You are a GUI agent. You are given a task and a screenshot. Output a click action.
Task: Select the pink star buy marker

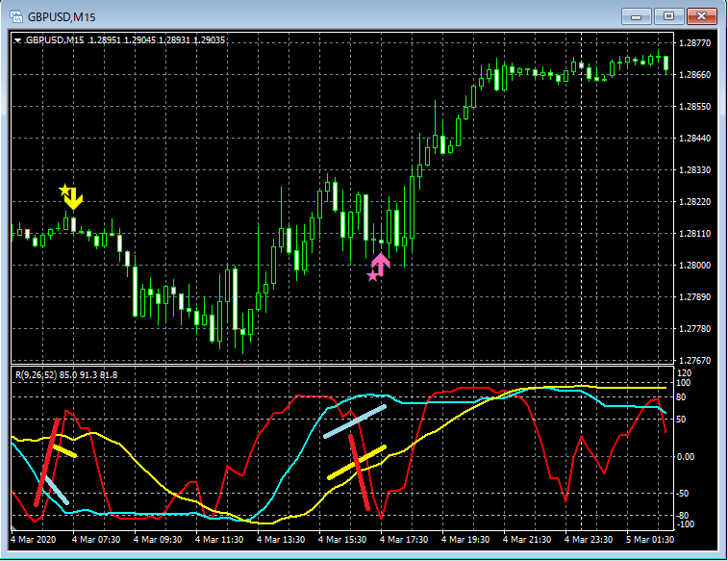pos(372,277)
